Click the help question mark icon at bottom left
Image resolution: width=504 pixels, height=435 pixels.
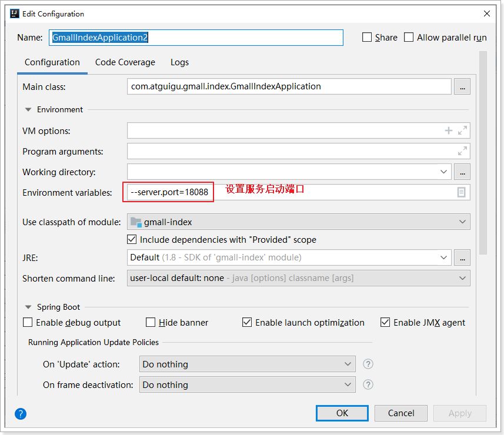(21, 413)
